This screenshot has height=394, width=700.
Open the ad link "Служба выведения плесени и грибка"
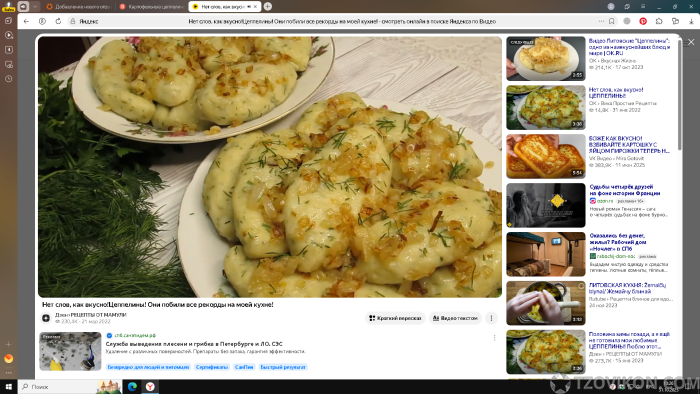click(194, 344)
